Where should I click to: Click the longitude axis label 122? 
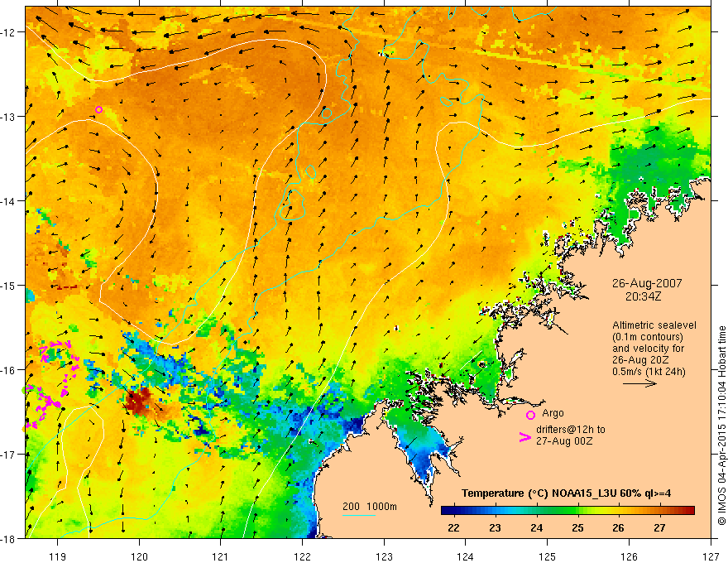point(302,556)
